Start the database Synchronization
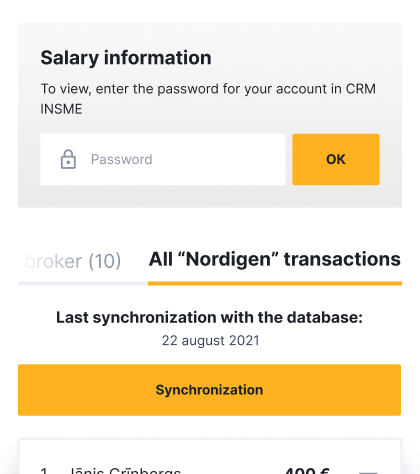This screenshot has height=474, width=420. [209, 390]
